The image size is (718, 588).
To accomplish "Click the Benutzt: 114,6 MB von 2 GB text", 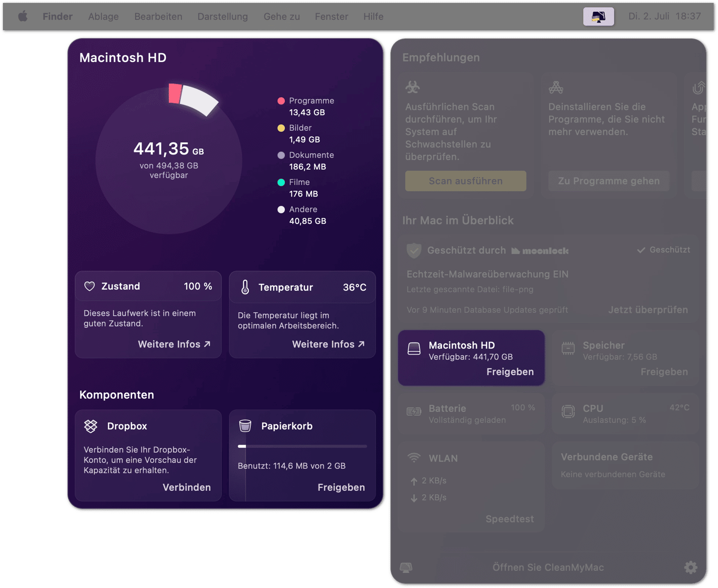I will click(292, 466).
